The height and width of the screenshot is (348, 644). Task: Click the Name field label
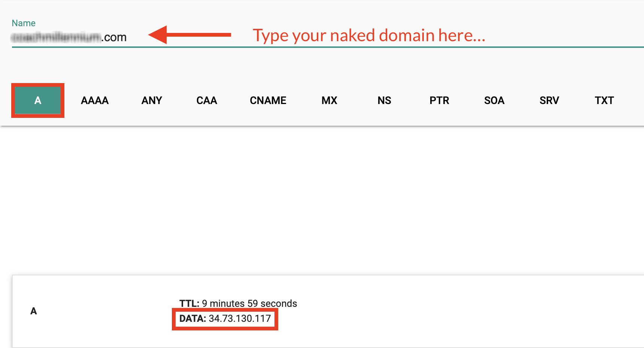click(x=24, y=23)
